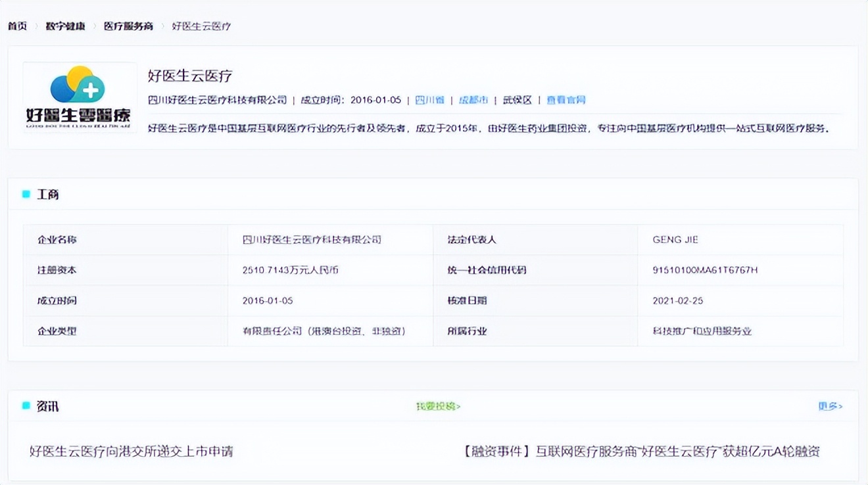The height and width of the screenshot is (485, 868).
Task: Click the 武侯区 district text
Action: pyautogui.click(x=518, y=100)
